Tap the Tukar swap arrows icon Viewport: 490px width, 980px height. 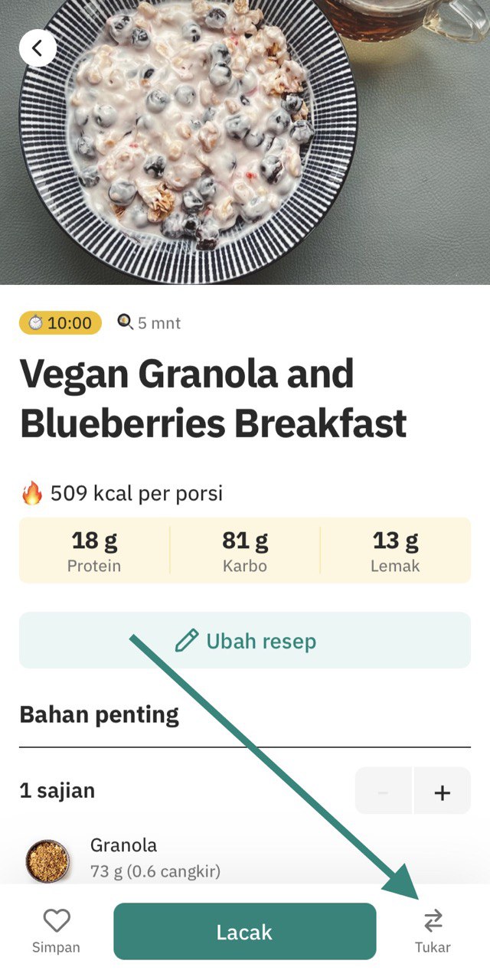pyautogui.click(x=433, y=920)
